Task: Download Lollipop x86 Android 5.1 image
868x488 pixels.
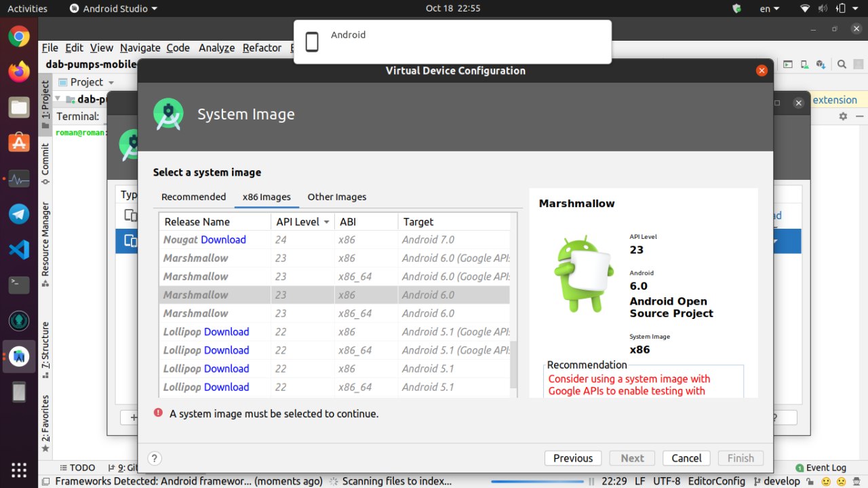Action: click(226, 369)
